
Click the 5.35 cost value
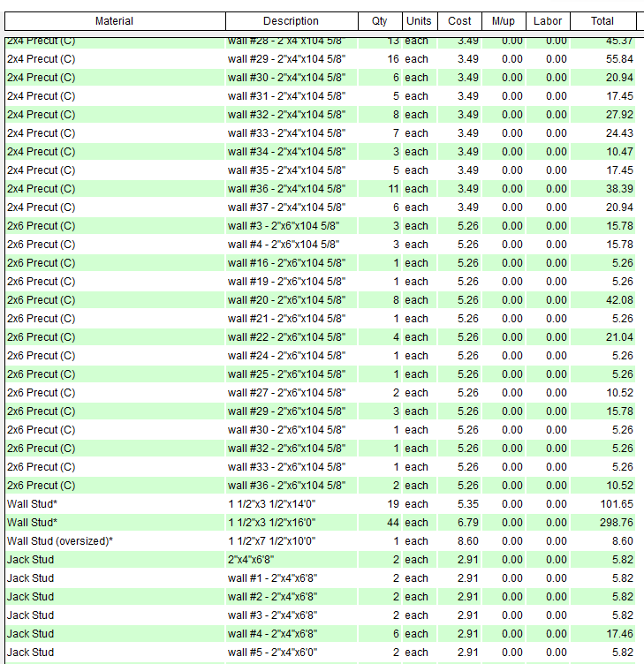click(467, 504)
